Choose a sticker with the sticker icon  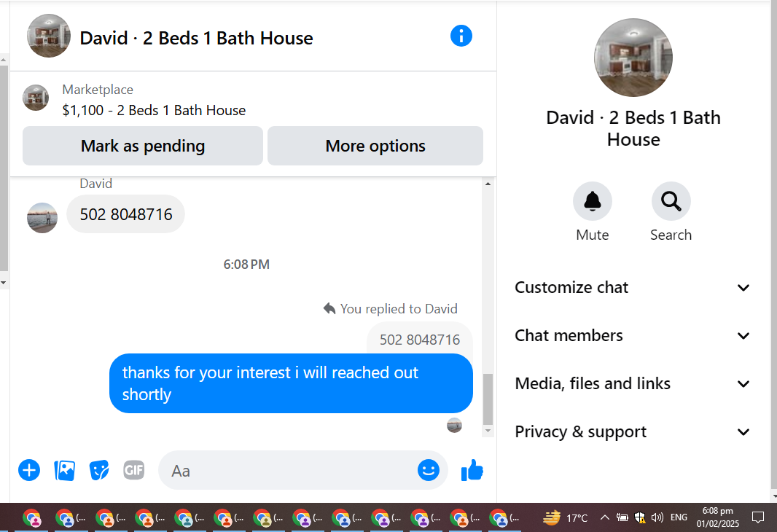99,470
